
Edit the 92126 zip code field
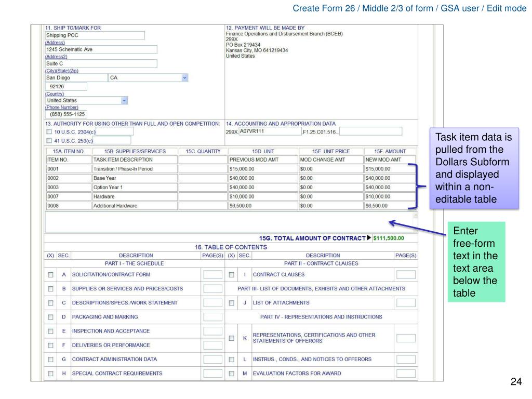coord(66,87)
